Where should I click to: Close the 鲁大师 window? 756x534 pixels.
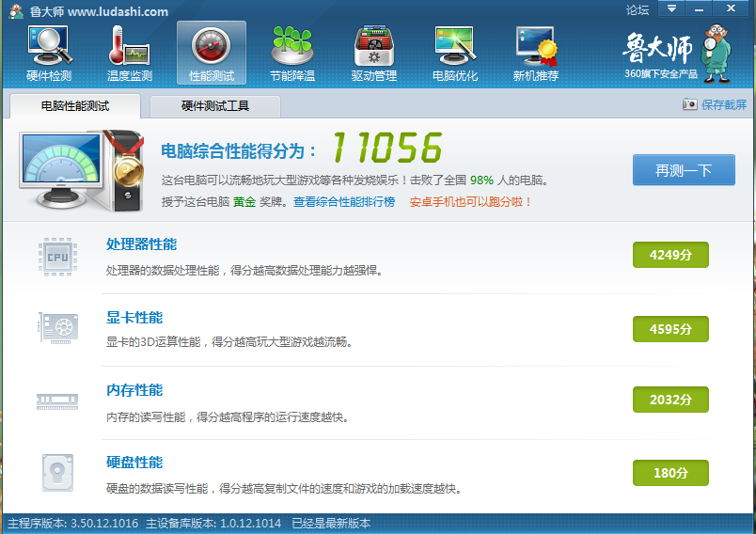[x=731, y=8]
